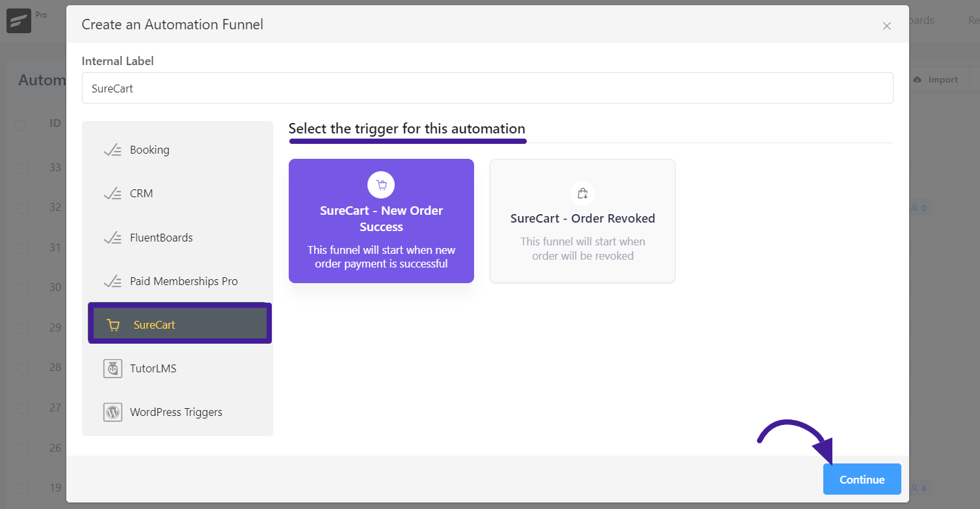Check the background row checkbox for ID 32

[x=23, y=208]
